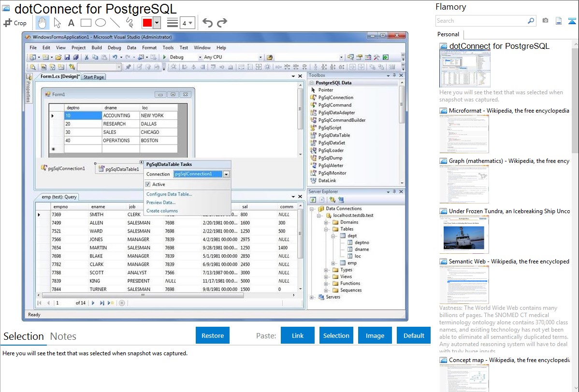Open the color picker dropdown arrow
This screenshot has height=392, width=579.
point(157,23)
